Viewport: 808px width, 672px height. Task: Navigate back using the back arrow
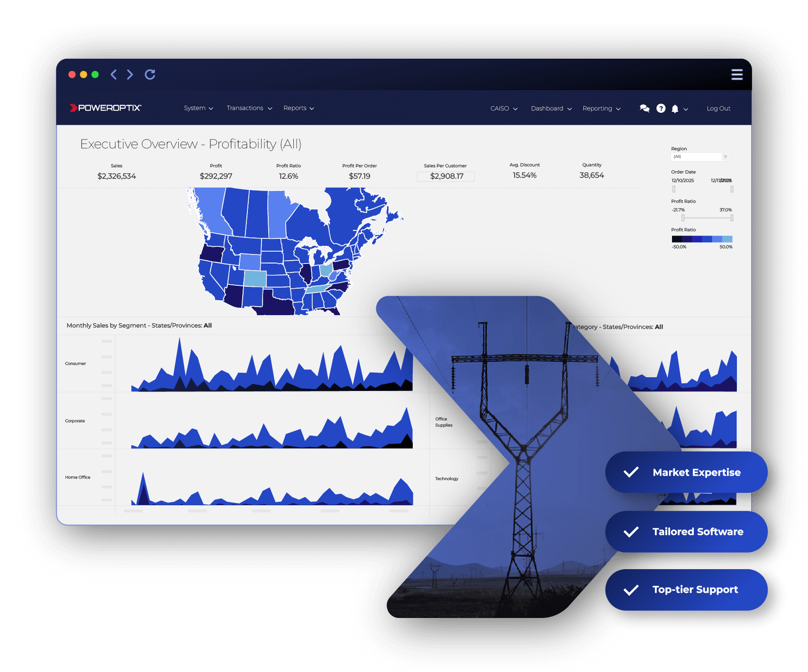pos(114,74)
